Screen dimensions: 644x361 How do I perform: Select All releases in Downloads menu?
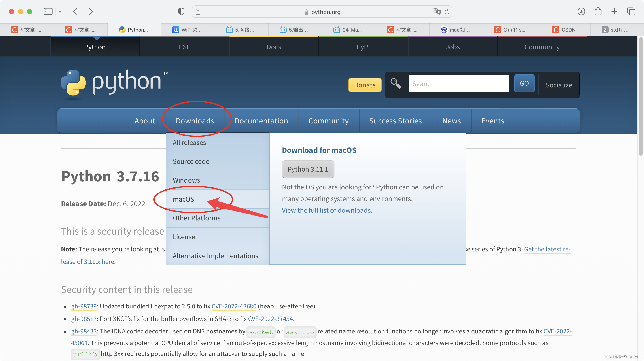click(x=217, y=142)
